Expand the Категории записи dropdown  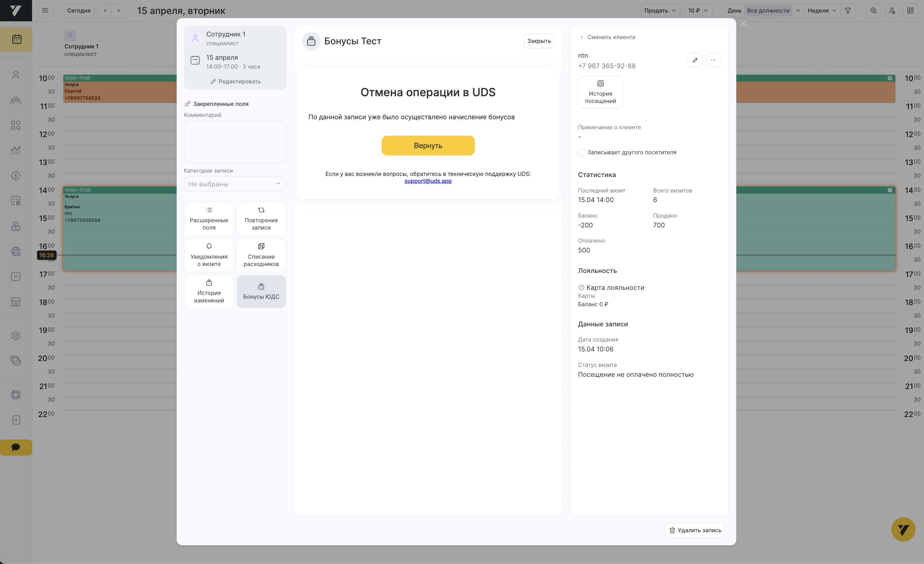pos(235,184)
